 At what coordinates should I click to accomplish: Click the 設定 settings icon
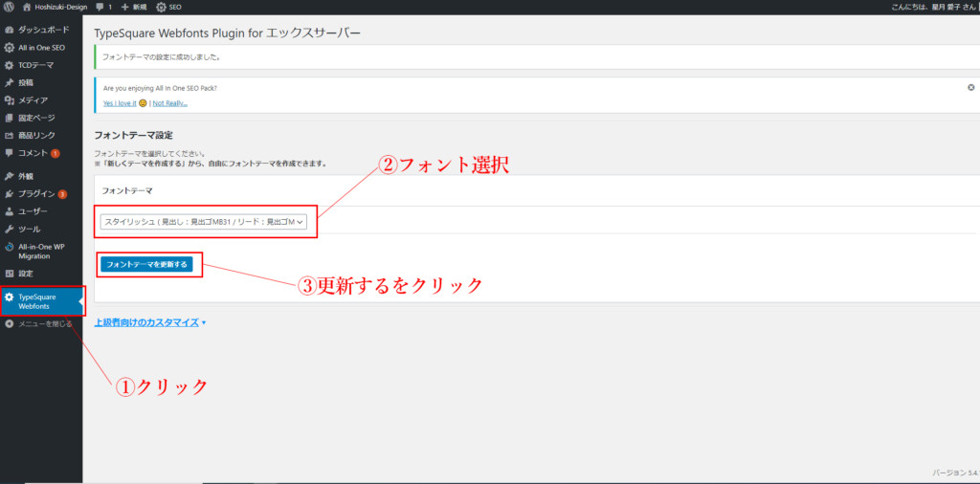(x=9, y=274)
